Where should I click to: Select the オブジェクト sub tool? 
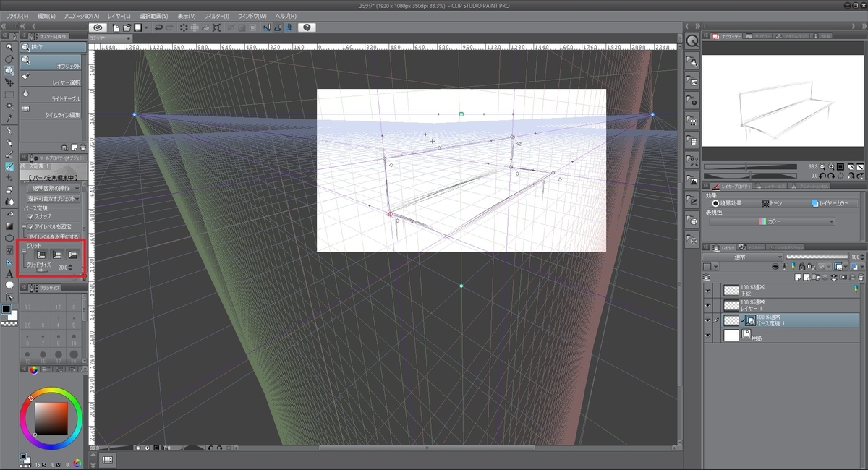point(51,63)
